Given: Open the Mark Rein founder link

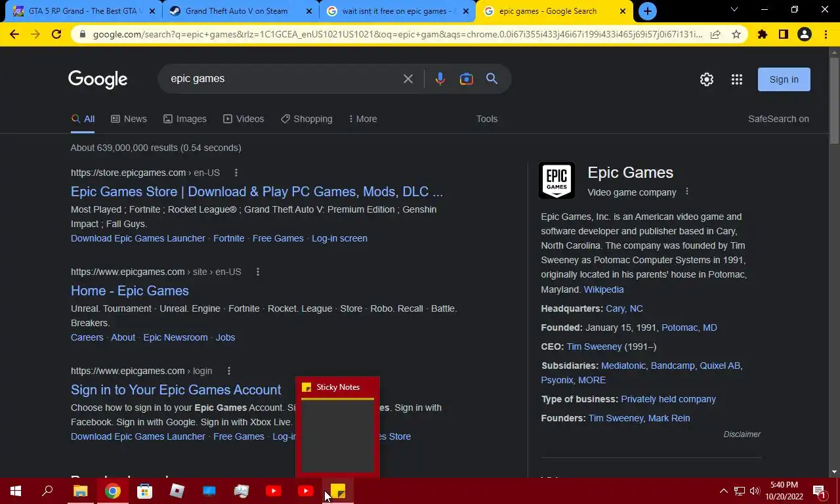Looking at the screenshot, I should coord(669,418).
